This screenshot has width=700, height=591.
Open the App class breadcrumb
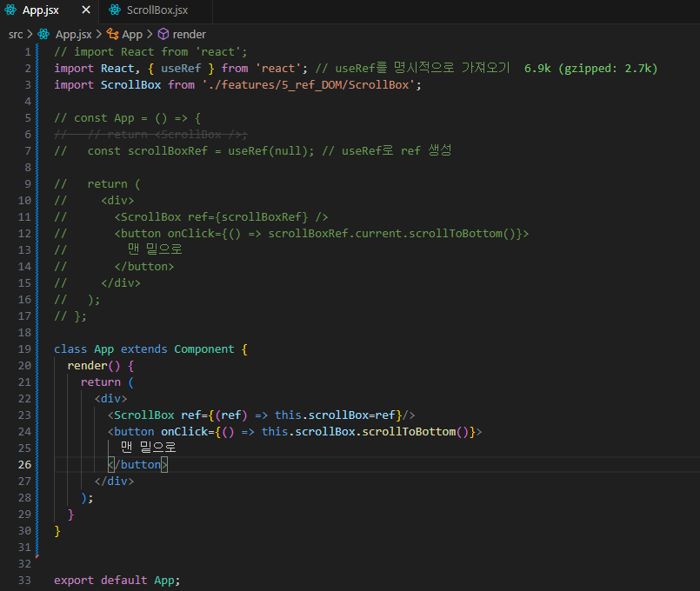click(x=132, y=35)
